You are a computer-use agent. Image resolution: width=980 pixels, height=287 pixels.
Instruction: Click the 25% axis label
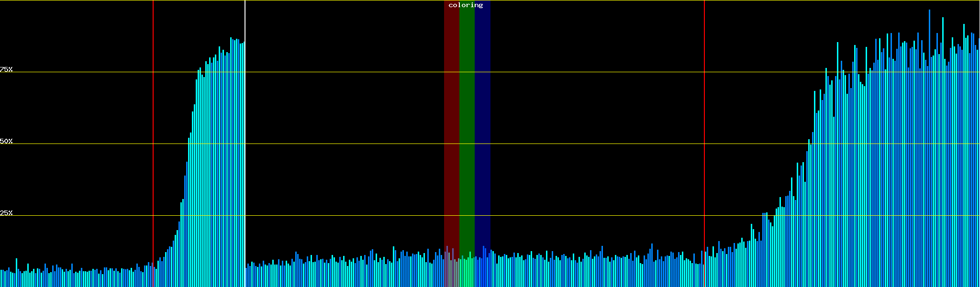pos(6,213)
